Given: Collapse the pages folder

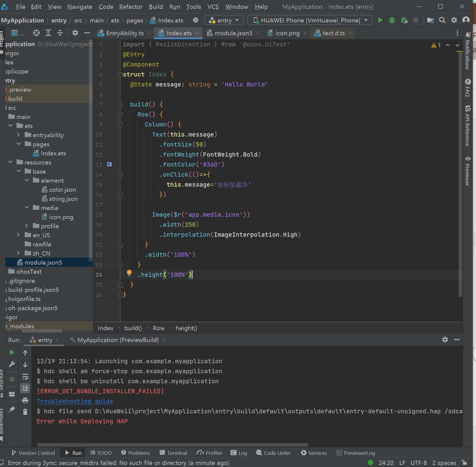Looking at the screenshot, I should tap(19, 144).
